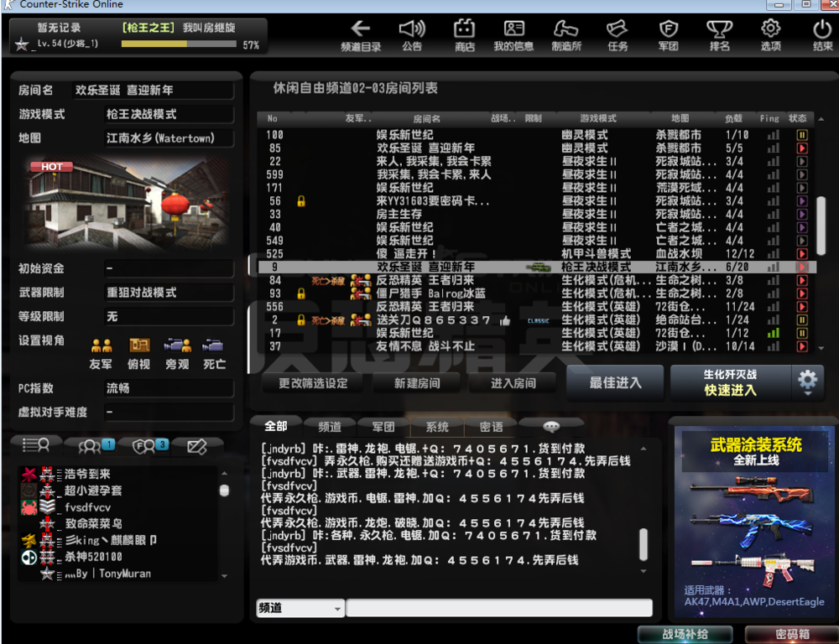The image size is (839, 644).
Task: Click the room name field 欢乐圣诞 喜迎新年
Action: pos(153,90)
